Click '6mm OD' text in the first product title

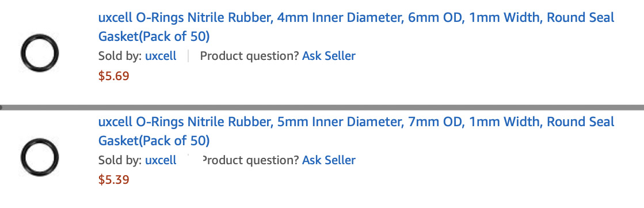pos(436,18)
